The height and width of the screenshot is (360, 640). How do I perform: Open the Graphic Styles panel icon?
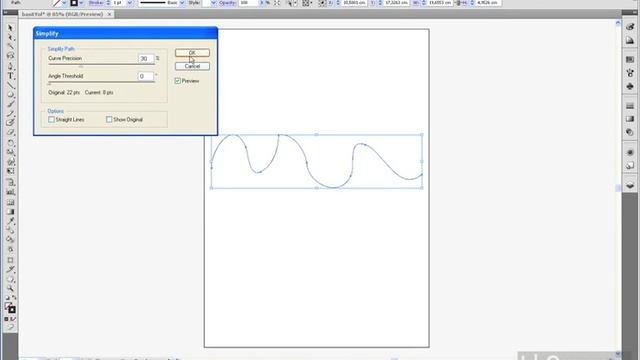[630, 165]
